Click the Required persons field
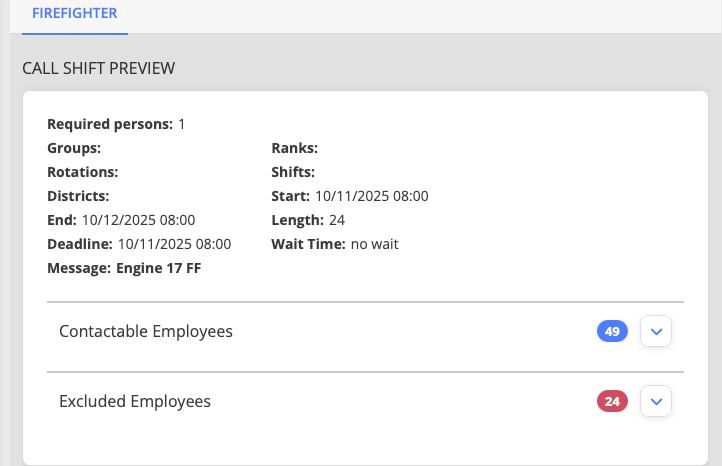 point(116,124)
